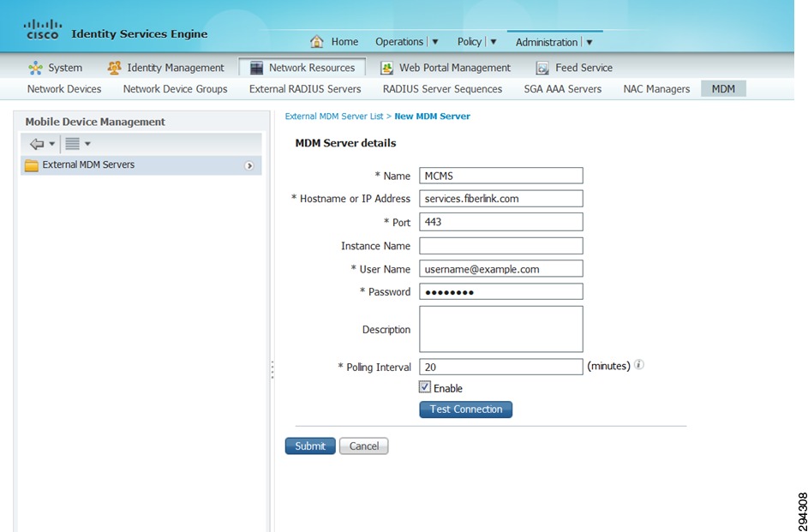Viewport: 808px width, 532px height.
Task: Click the Cisco logo
Action: (43, 29)
